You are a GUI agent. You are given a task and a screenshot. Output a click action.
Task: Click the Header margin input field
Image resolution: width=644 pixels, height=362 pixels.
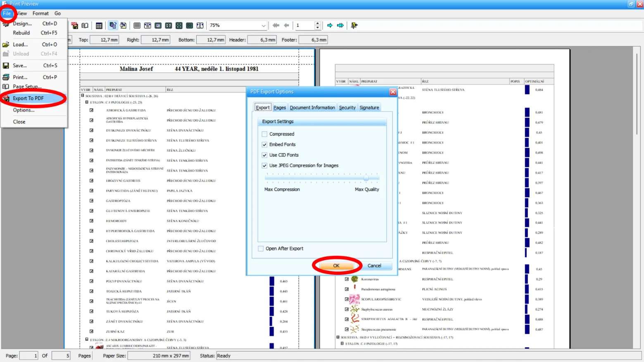[x=262, y=40]
